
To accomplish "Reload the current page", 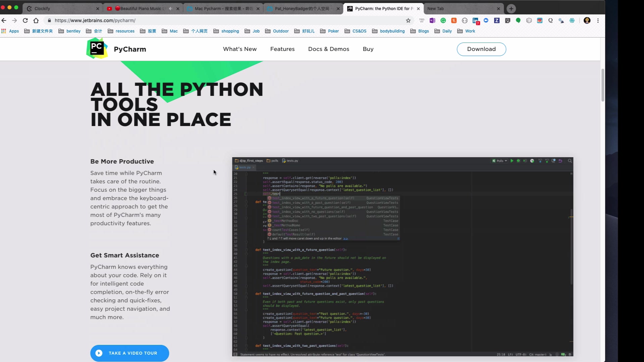I will coord(25,20).
